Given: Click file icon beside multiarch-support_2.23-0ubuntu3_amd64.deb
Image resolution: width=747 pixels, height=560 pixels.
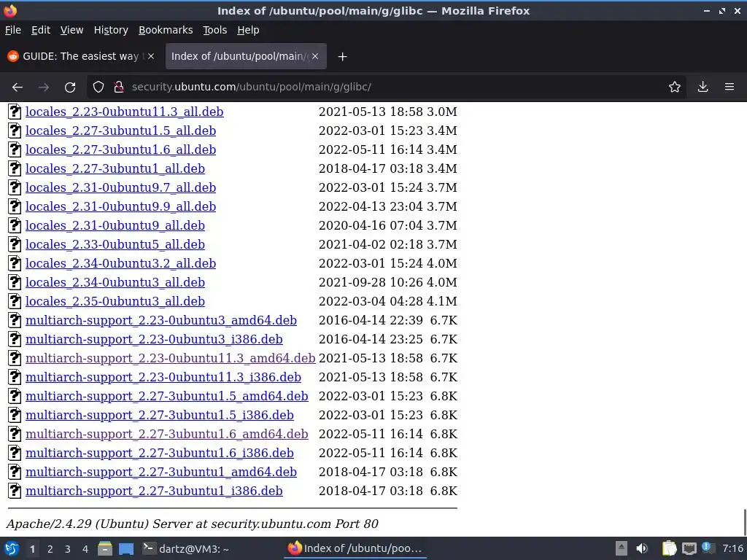Looking at the screenshot, I should pyautogui.click(x=15, y=320).
